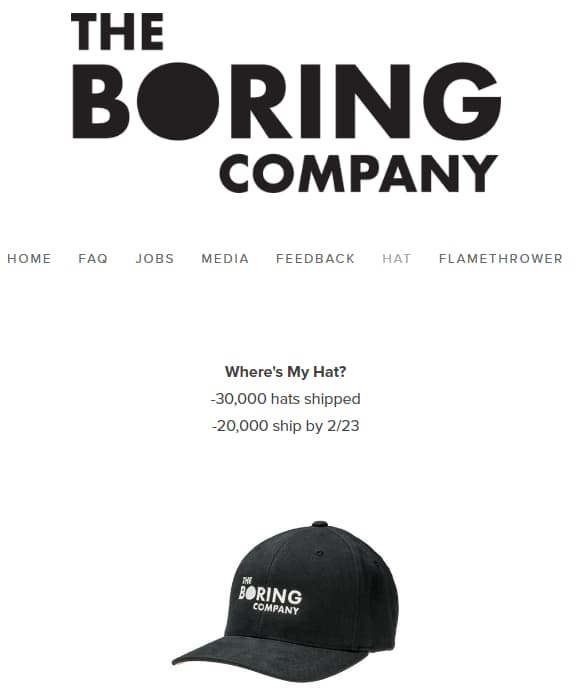The image size is (576, 688).
Task: Go to the FAQ page
Action: (x=93, y=258)
